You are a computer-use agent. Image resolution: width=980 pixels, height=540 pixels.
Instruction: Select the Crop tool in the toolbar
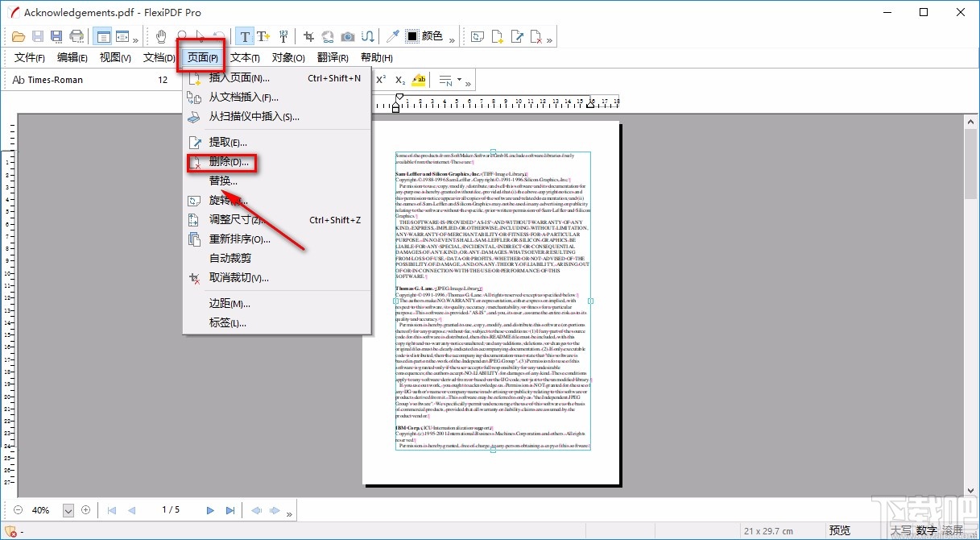point(308,35)
